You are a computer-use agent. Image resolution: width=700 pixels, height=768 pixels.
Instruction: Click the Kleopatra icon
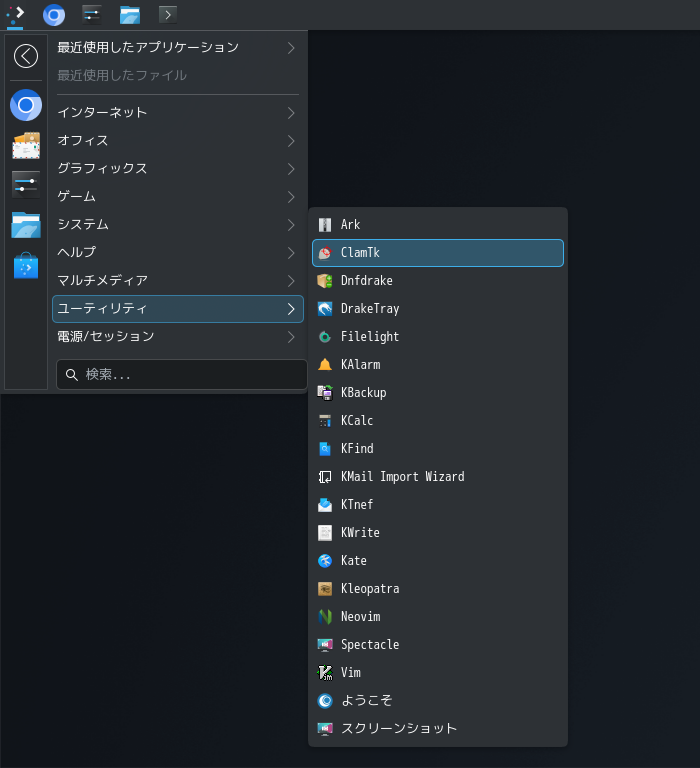coord(325,589)
